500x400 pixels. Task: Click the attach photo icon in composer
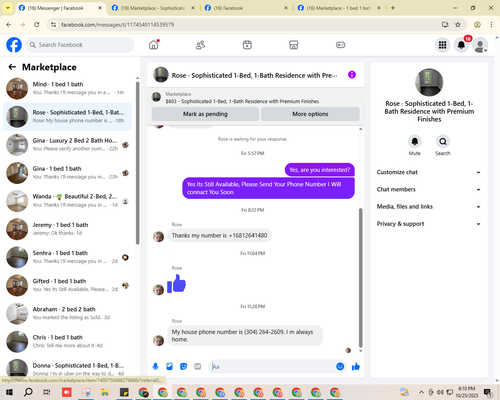coord(169,367)
